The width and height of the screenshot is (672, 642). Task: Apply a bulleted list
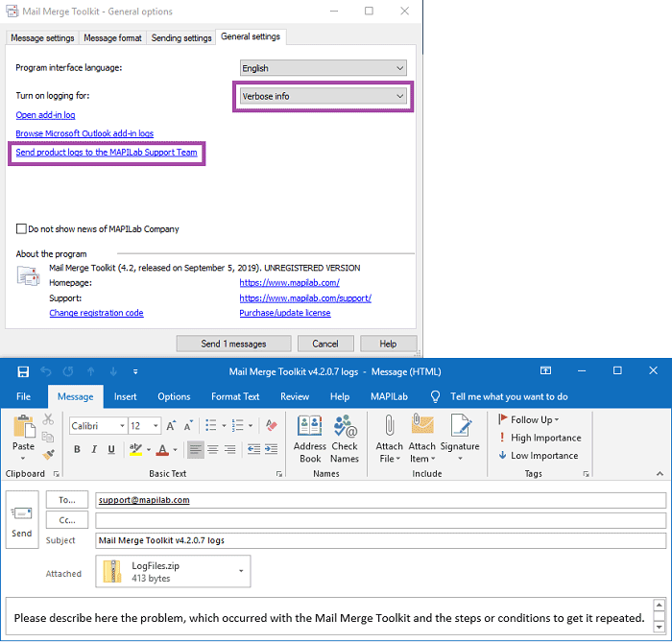click(x=210, y=425)
